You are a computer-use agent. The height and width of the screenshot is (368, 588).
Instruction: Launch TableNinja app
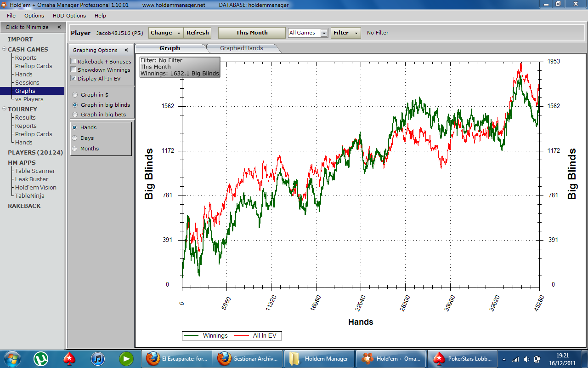point(29,195)
